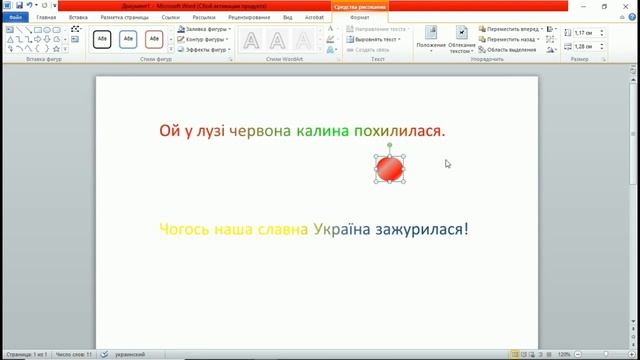Expand the shape styles gallery More arrow
The image size is (640, 360).
[171, 49]
